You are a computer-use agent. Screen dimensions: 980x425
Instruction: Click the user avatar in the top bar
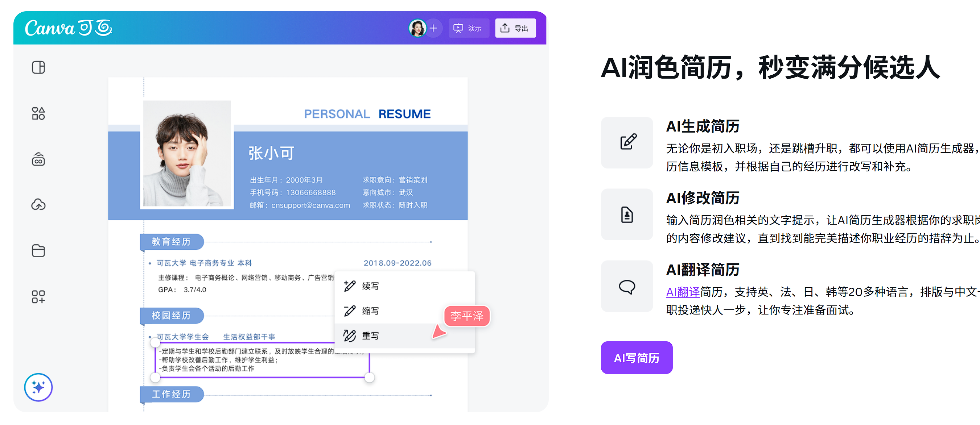click(417, 28)
